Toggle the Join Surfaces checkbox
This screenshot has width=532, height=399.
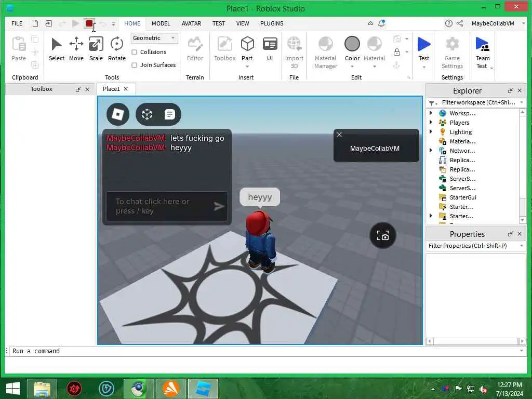[x=135, y=65]
